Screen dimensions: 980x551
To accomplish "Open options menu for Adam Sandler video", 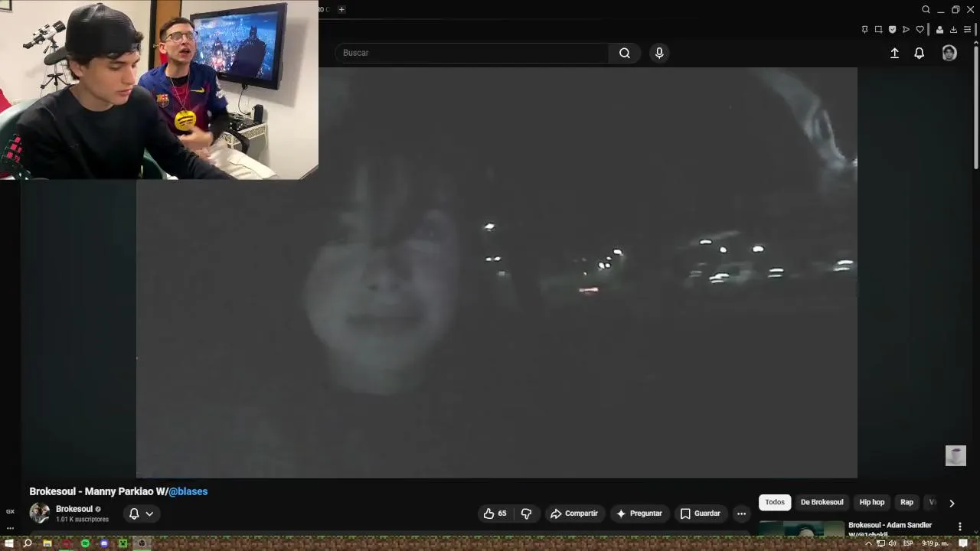I will (x=959, y=527).
